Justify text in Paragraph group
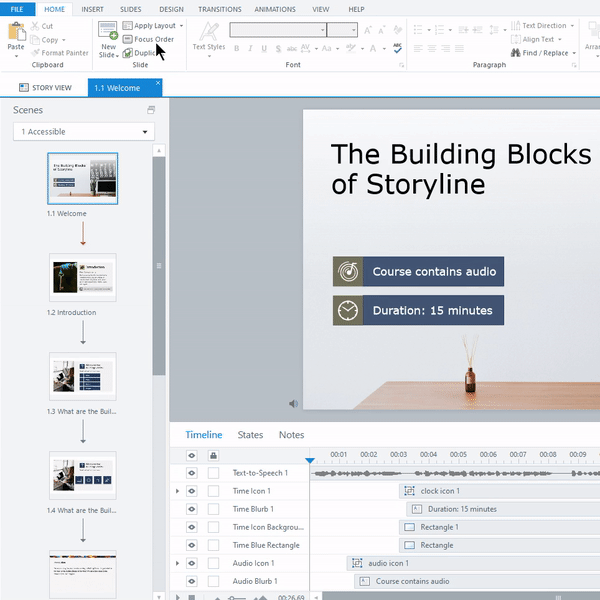The height and width of the screenshot is (600, 600). click(x=459, y=49)
